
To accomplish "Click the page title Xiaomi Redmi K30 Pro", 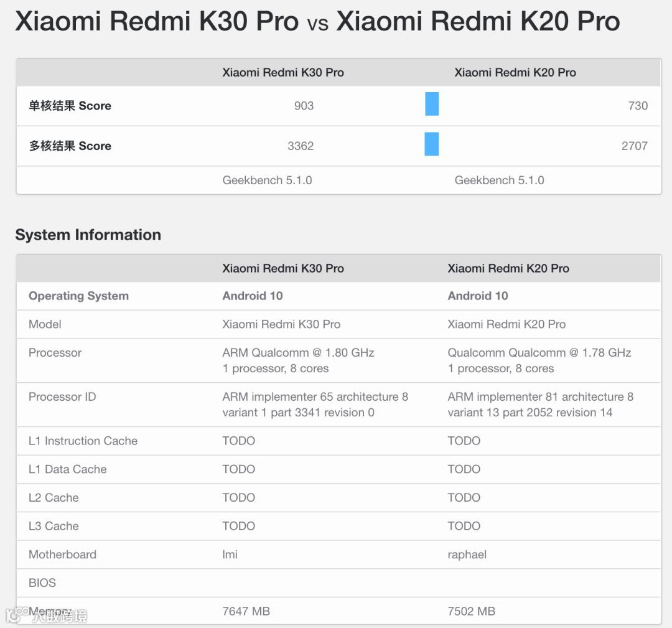I will tap(157, 21).
